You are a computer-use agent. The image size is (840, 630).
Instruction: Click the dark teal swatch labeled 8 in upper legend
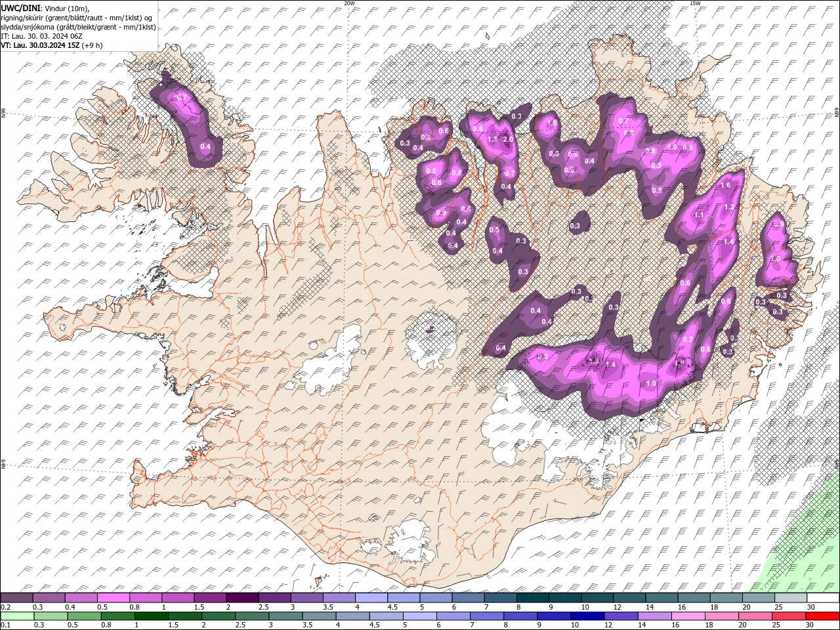coord(533,598)
